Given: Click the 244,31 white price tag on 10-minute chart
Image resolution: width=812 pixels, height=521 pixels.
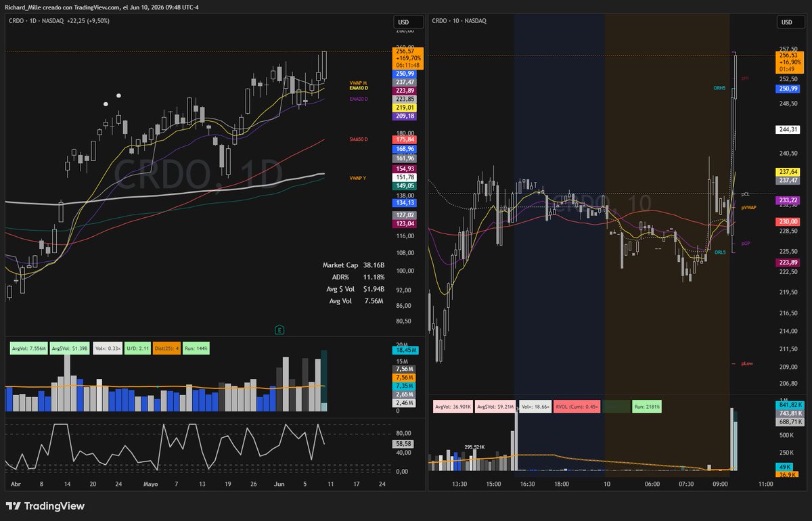Looking at the screenshot, I should (787, 129).
